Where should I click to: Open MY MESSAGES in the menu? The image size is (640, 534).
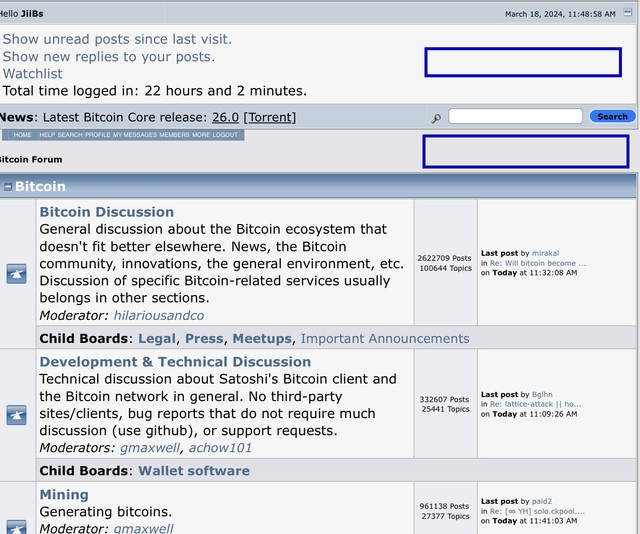coord(135,135)
